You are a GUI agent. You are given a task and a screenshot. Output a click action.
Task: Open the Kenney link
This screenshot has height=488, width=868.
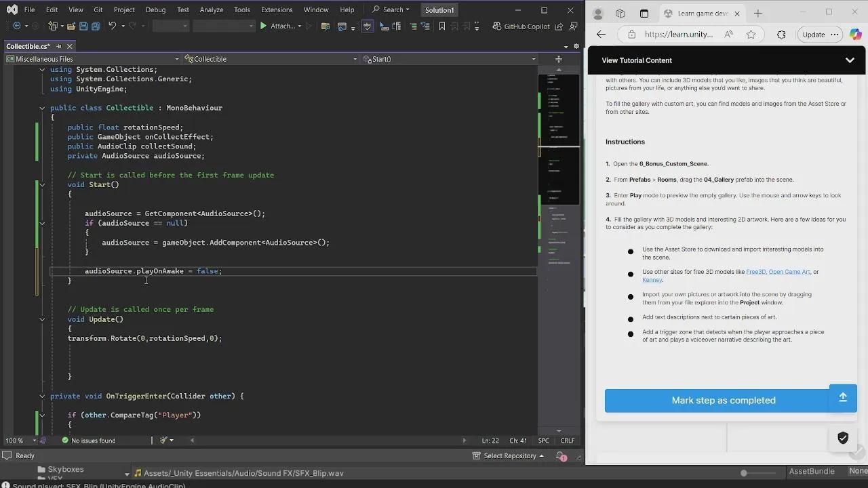[x=652, y=280]
